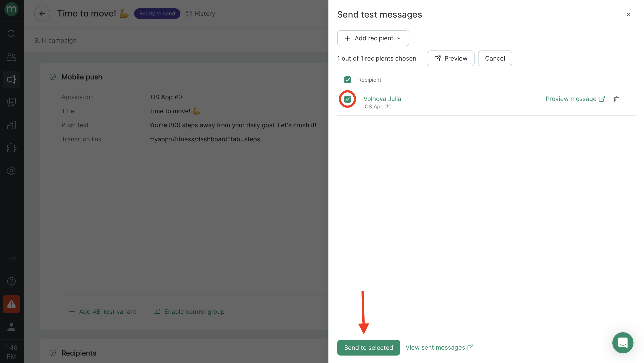Open the View sent messages link
Viewport: 644px width, 363px height.
(439, 347)
